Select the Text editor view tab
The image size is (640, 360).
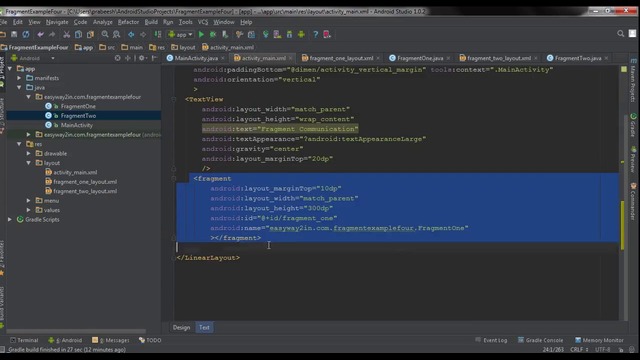pos(204,327)
